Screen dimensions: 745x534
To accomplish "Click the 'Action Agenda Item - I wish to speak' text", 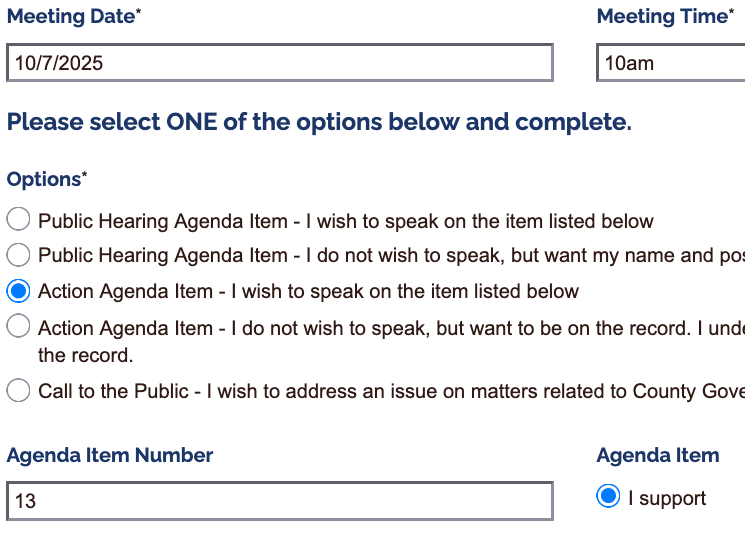I will pos(308,291).
